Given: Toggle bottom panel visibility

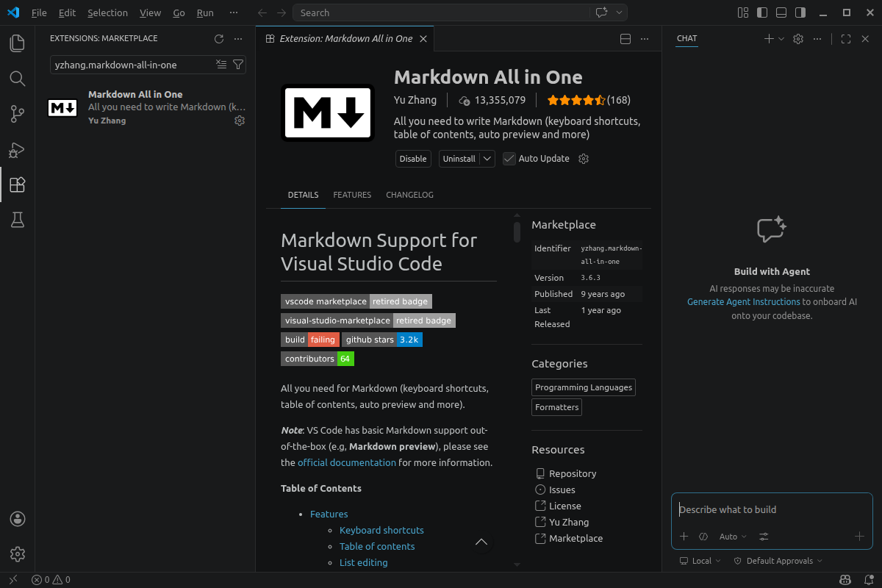Looking at the screenshot, I should pyautogui.click(x=781, y=12).
